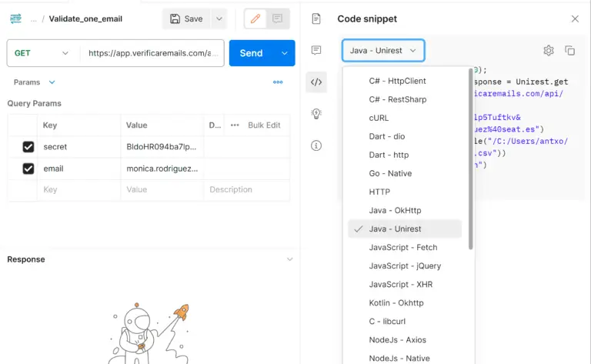Open the GET method dropdown

pyautogui.click(x=42, y=53)
